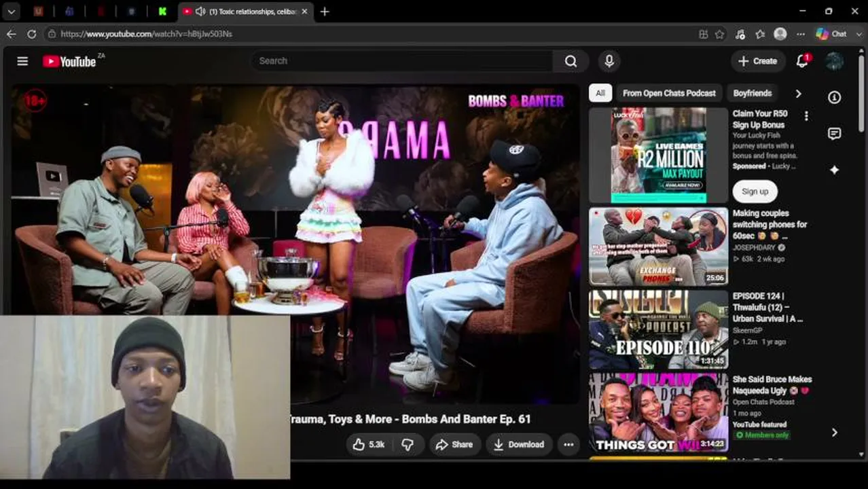Open browser settings and more ellipsis
Image resolution: width=868 pixels, height=489 pixels.
pyautogui.click(x=801, y=33)
